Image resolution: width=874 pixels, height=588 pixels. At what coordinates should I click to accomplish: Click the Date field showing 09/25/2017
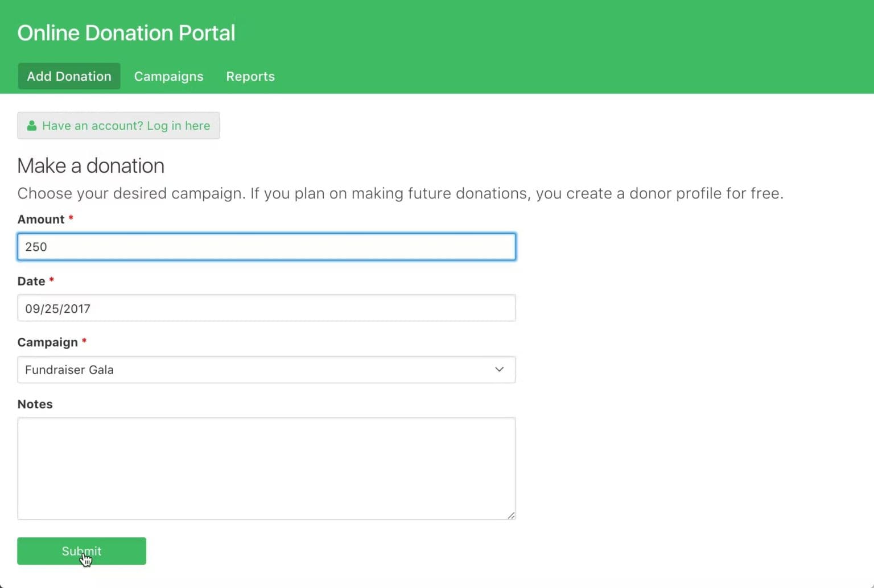tap(266, 308)
